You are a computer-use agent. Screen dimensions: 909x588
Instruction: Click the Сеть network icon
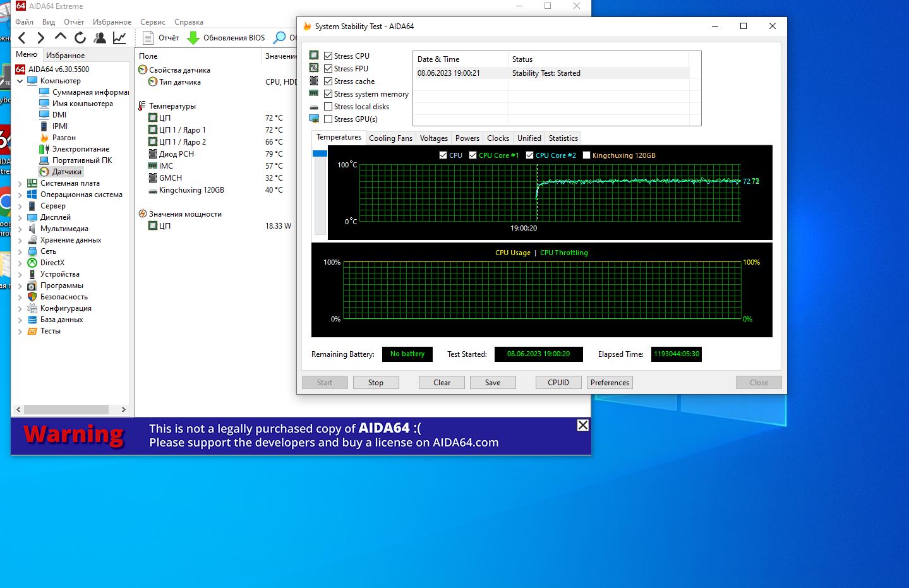tap(32, 251)
